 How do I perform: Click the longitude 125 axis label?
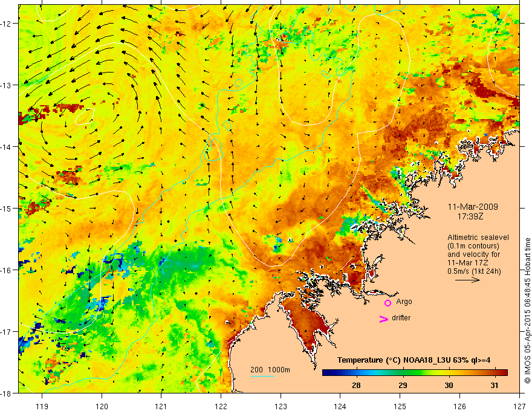pos(400,406)
